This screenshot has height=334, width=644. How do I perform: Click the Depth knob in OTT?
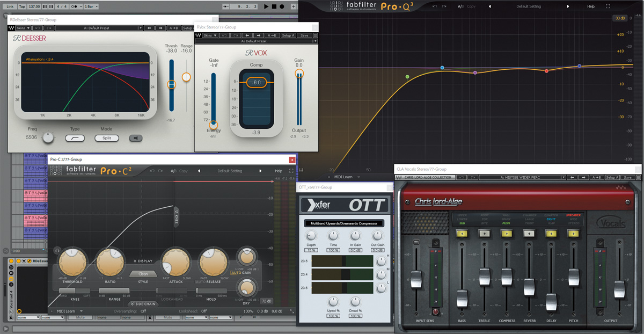point(311,235)
